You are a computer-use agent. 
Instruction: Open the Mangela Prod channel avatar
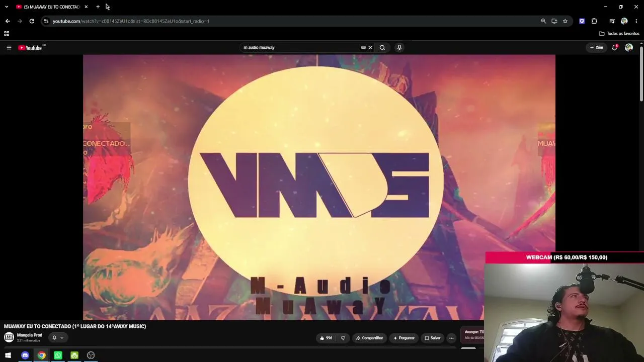pos(9,337)
